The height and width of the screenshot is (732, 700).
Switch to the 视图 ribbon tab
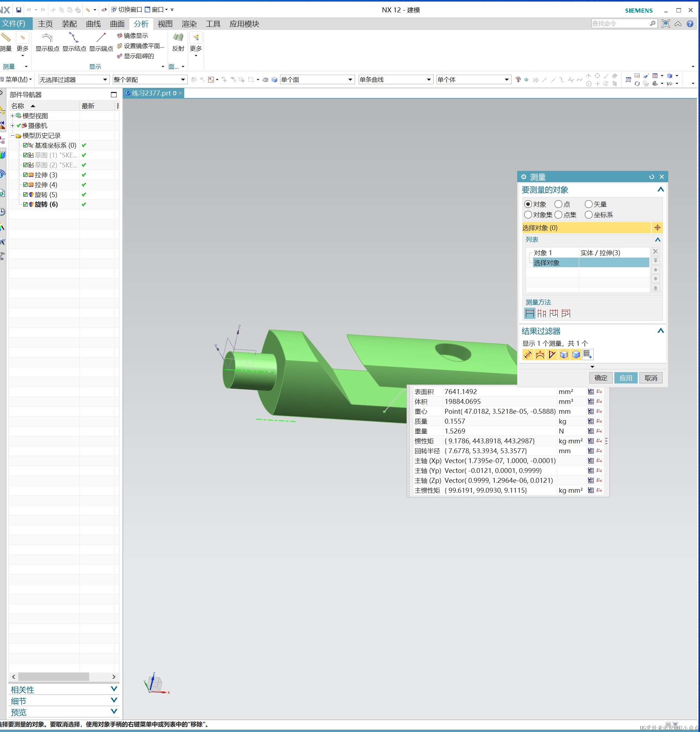165,24
